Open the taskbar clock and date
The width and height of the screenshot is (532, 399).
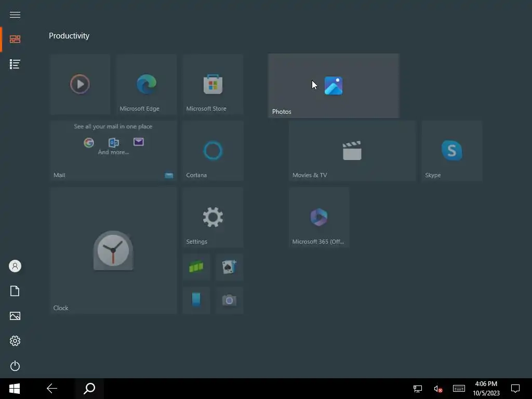click(x=486, y=389)
